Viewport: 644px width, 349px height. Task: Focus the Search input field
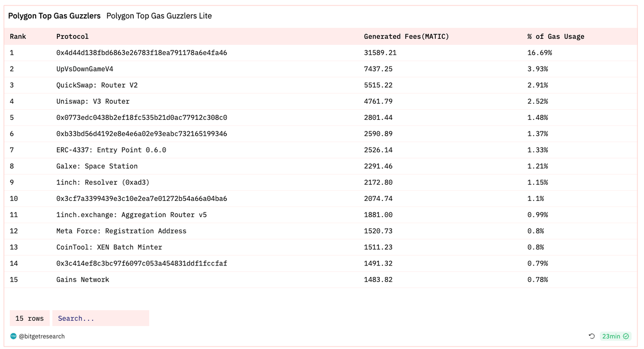click(x=101, y=318)
